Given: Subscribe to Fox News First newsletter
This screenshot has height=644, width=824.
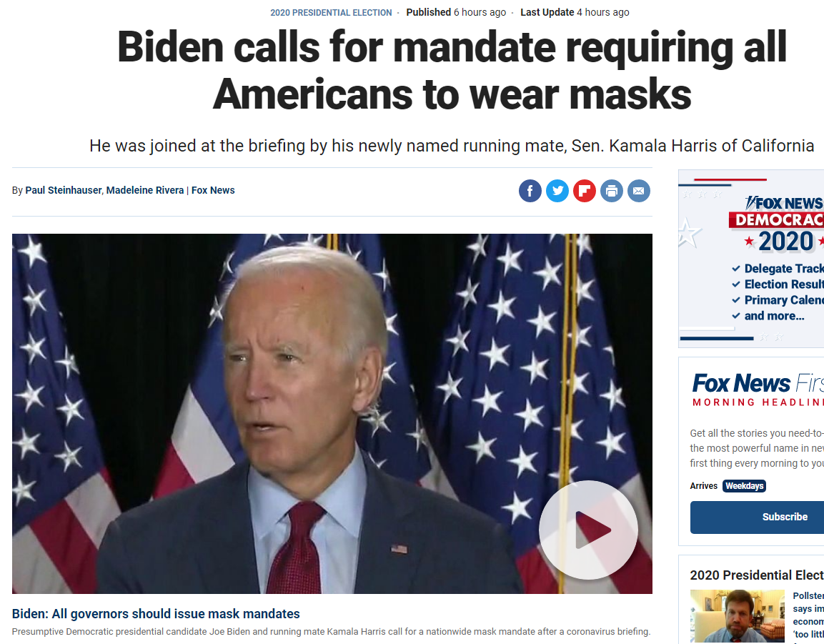Looking at the screenshot, I should pos(758,517).
